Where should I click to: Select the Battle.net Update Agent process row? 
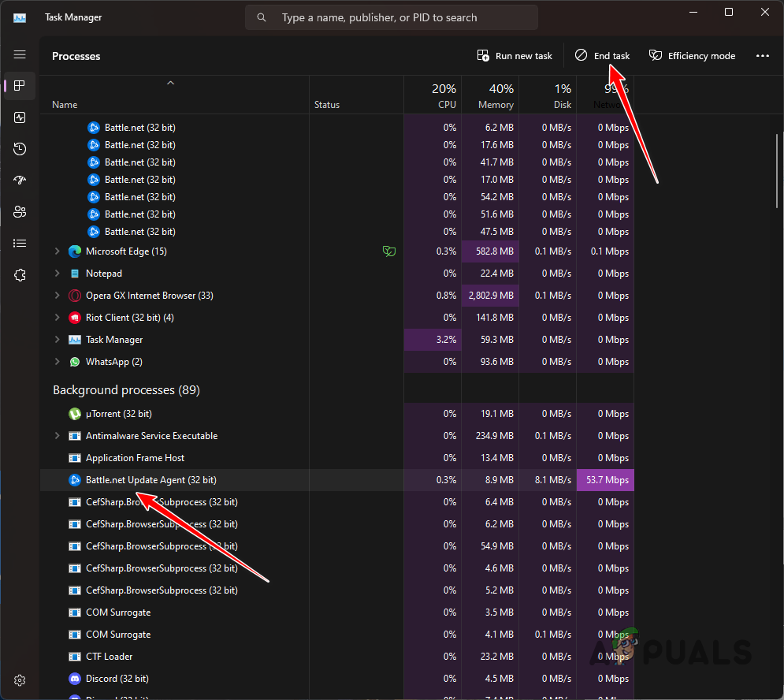click(x=150, y=480)
